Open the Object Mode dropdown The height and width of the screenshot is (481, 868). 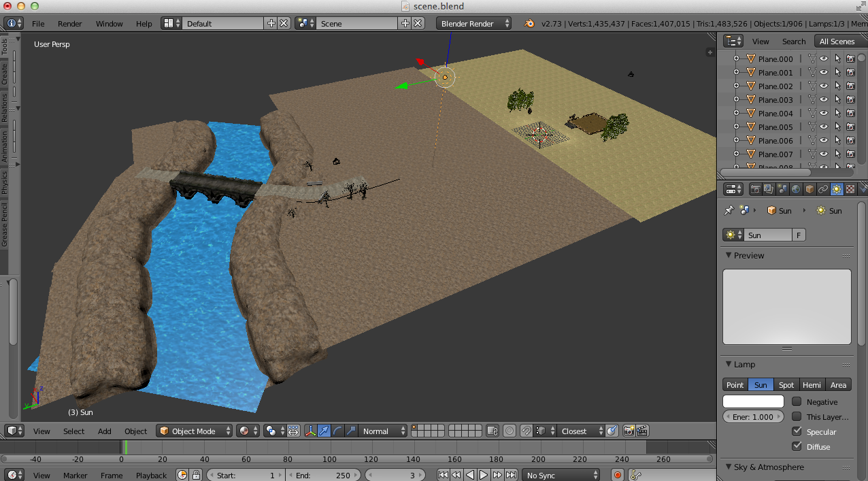[x=194, y=431]
